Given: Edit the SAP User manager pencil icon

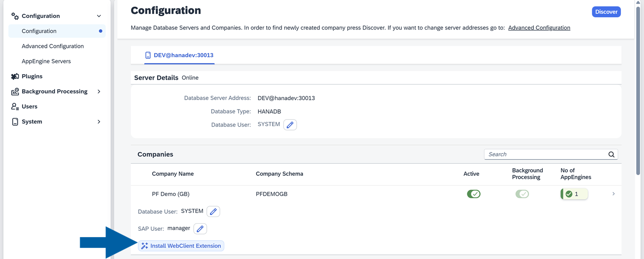Looking at the screenshot, I should [x=200, y=229].
